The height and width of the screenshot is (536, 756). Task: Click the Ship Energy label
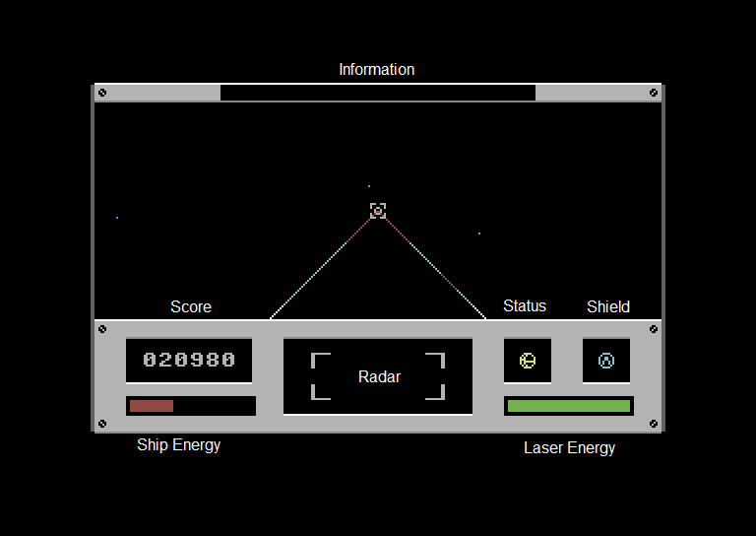(179, 444)
